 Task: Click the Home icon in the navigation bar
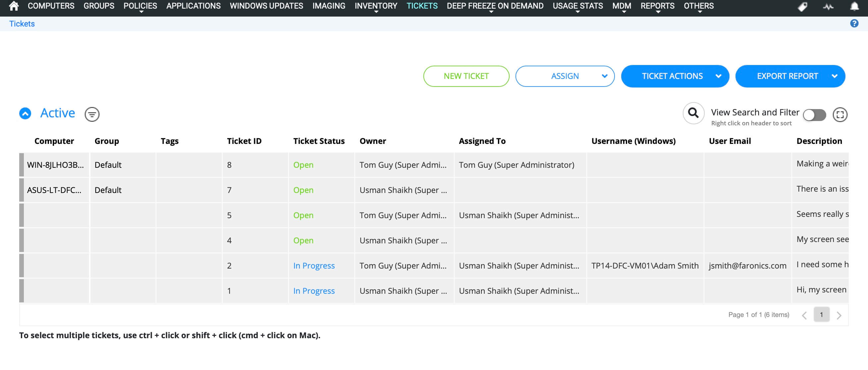point(14,6)
